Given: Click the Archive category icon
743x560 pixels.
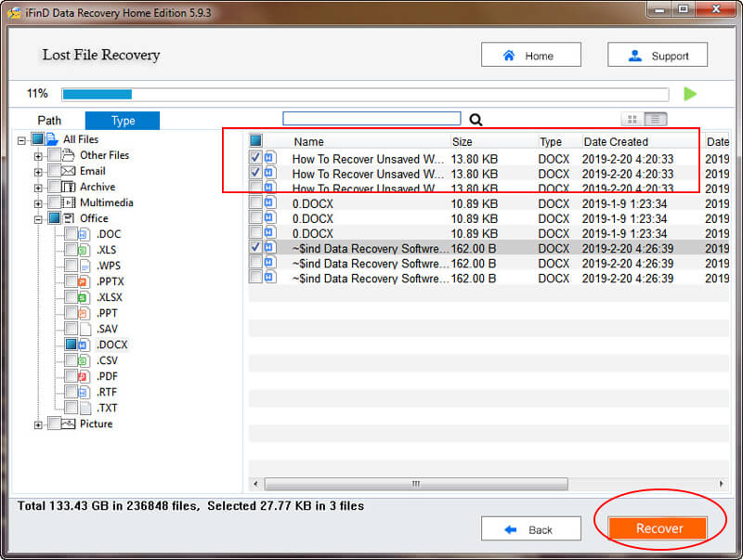Looking at the screenshot, I should pyautogui.click(x=69, y=187).
